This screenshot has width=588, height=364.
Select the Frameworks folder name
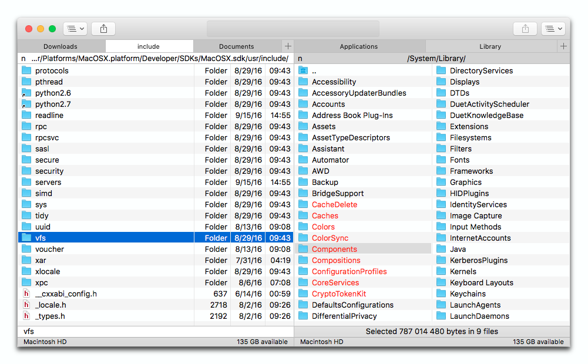[x=471, y=171]
